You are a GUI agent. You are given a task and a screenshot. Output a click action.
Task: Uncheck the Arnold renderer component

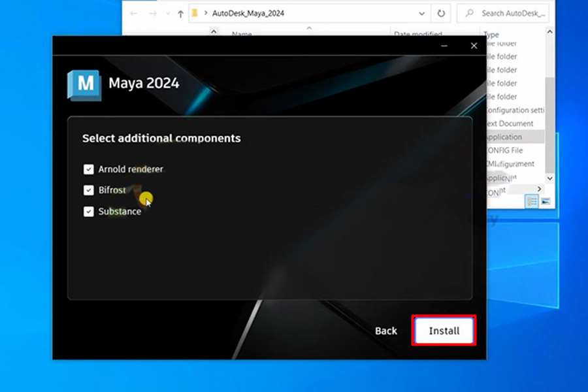click(x=88, y=169)
